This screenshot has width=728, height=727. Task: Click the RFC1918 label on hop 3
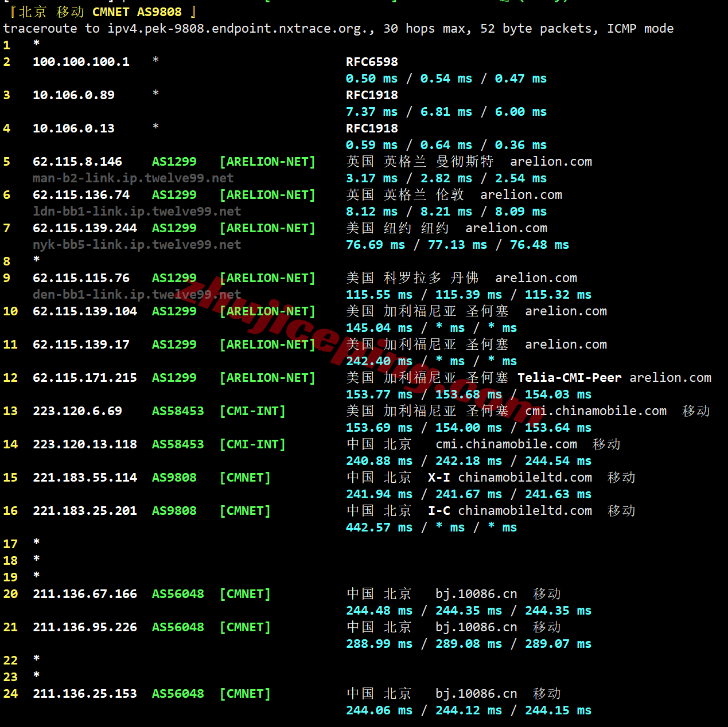tap(372, 95)
